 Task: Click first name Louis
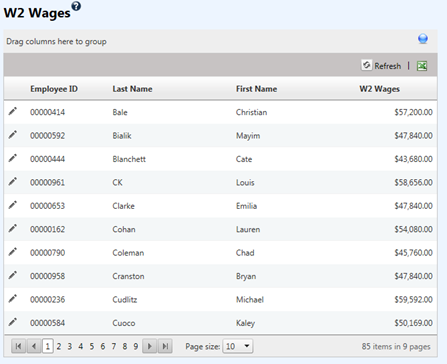click(x=245, y=183)
